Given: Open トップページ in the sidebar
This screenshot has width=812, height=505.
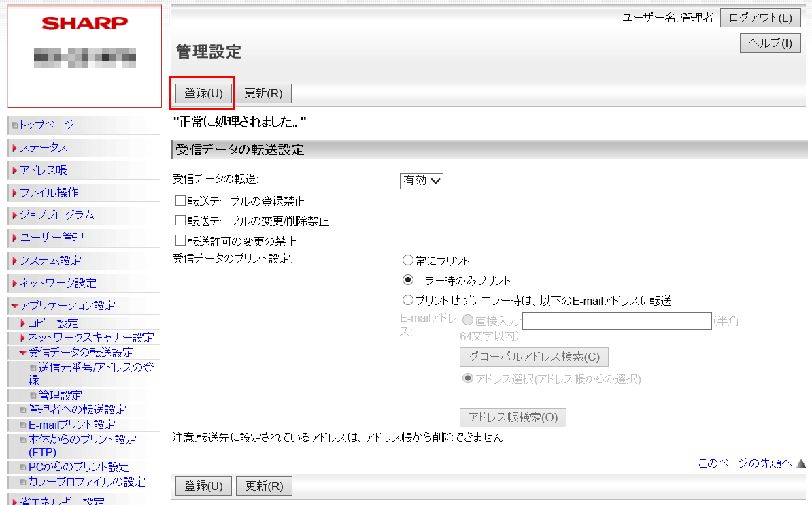Looking at the screenshot, I should pyautogui.click(x=46, y=125).
